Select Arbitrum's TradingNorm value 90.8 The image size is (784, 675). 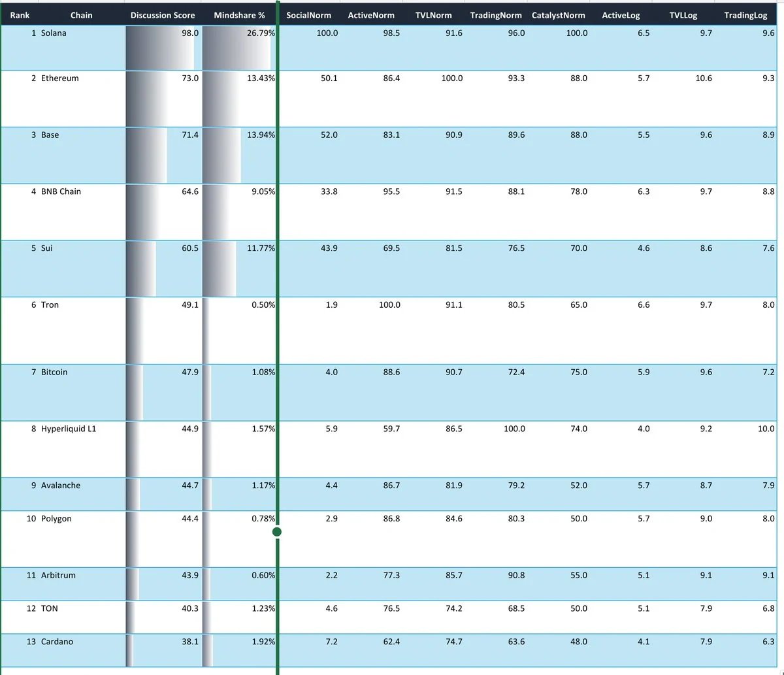516,575
